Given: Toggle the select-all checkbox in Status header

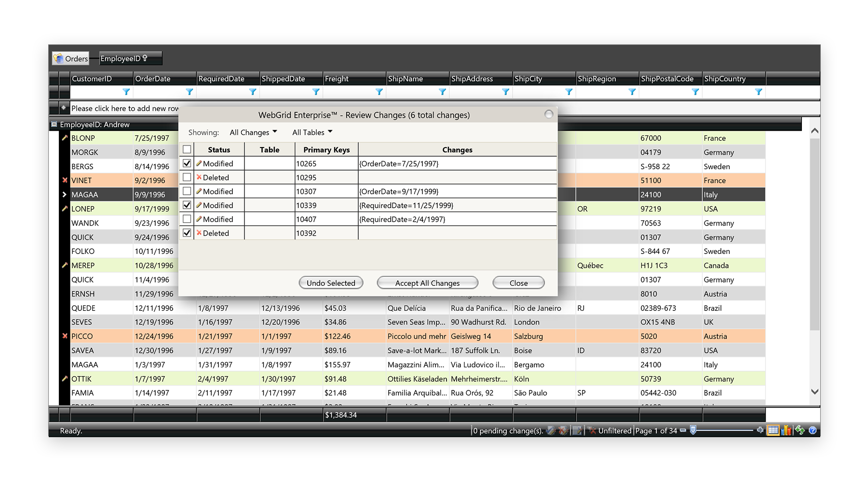Looking at the screenshot, I should click(x=187, y=149).
